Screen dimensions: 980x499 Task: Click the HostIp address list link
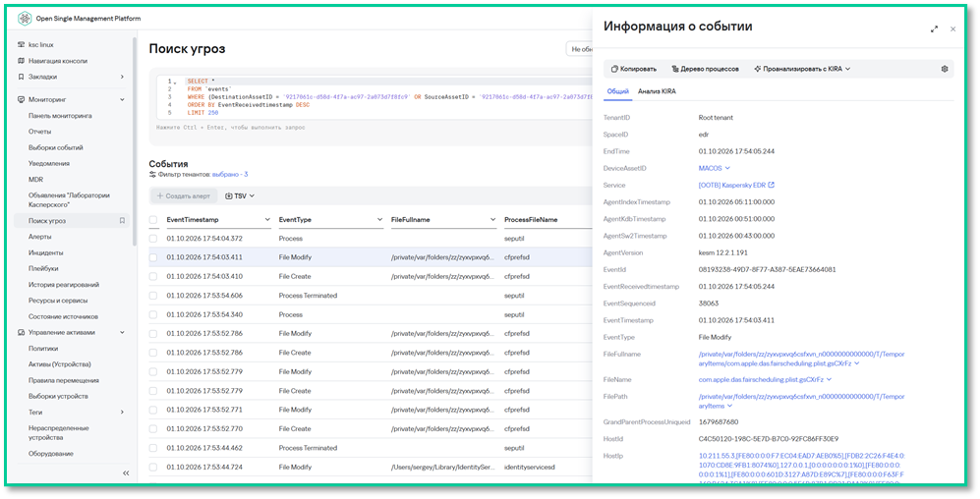[801, 470]
